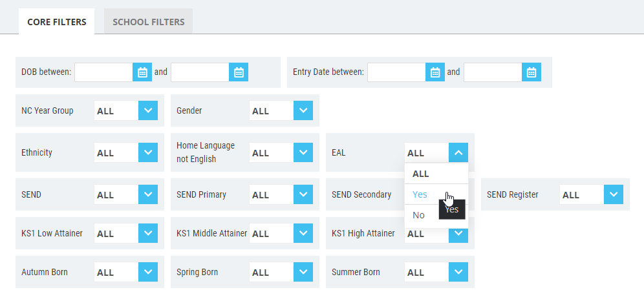Click the DOB between label
644x290 pixels.
tap(47, 72)
